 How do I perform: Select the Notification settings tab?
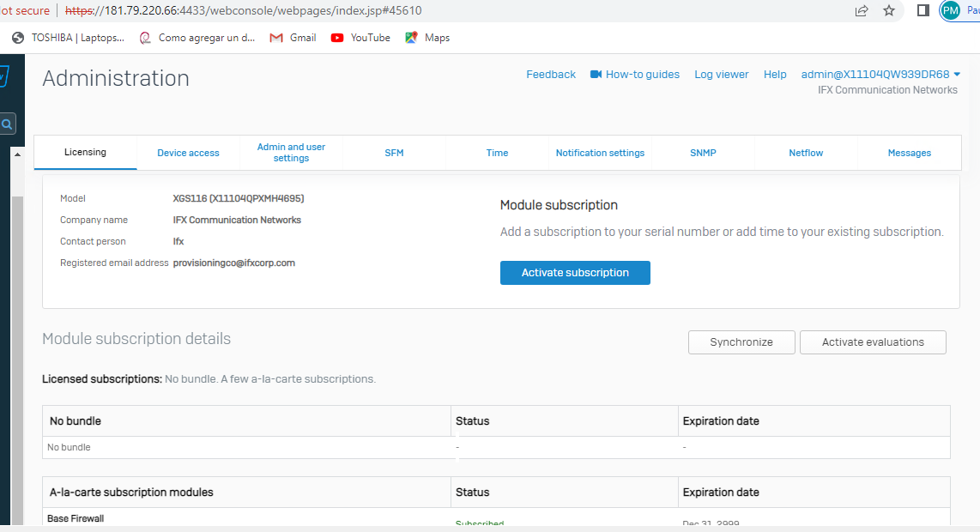coord(600,153)
